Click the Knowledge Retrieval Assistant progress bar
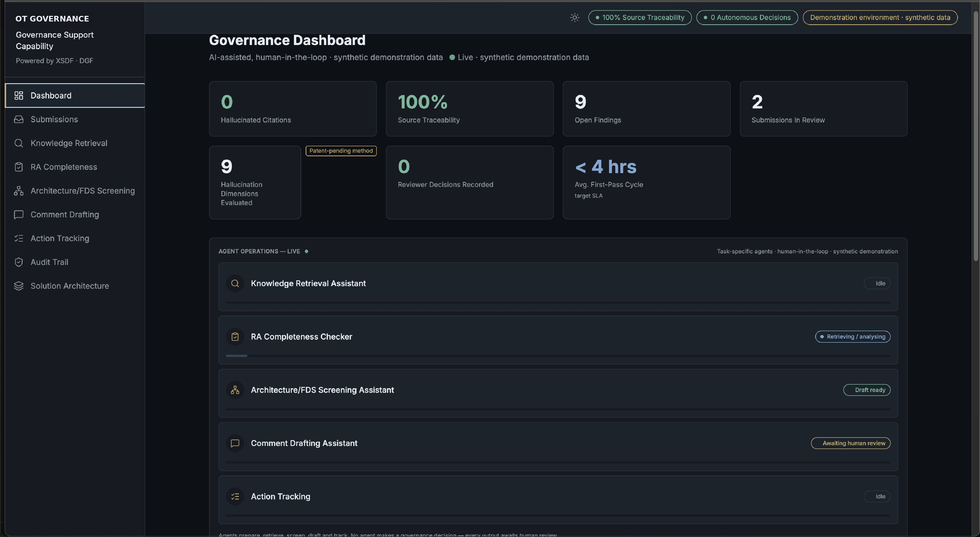980x537 pixels. pyautogui.click(x=558, y=303)
